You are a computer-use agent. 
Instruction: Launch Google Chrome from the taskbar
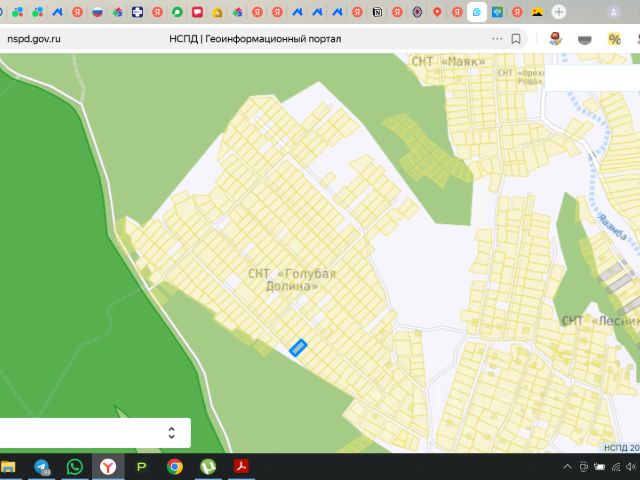[175, 467]
